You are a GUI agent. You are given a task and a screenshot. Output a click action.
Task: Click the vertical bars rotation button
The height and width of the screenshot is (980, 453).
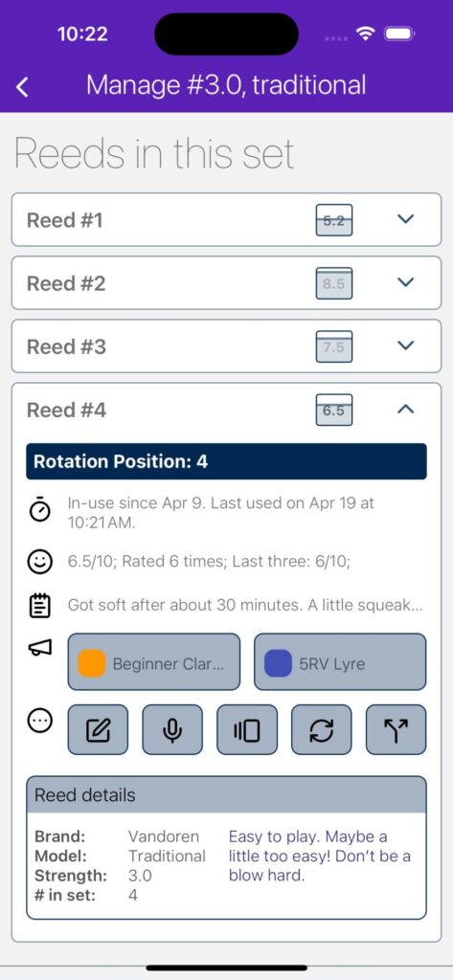coord(246,729)
